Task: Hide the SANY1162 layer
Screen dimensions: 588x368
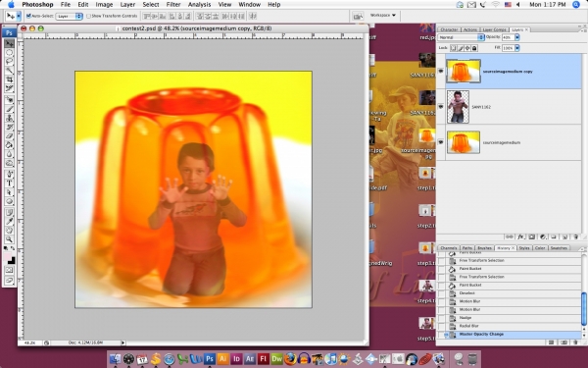Action: click(x=441, y=107)
